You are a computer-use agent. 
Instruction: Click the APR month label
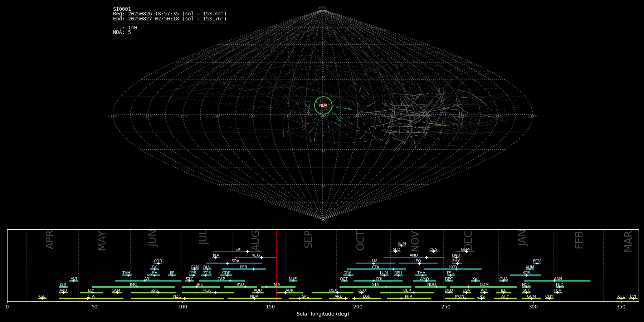click(50, 240)
